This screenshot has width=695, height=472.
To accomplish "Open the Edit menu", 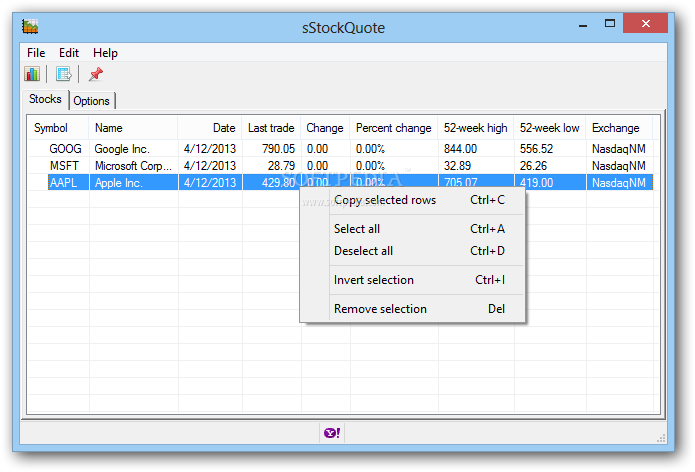I will click(x=69, y=53).
